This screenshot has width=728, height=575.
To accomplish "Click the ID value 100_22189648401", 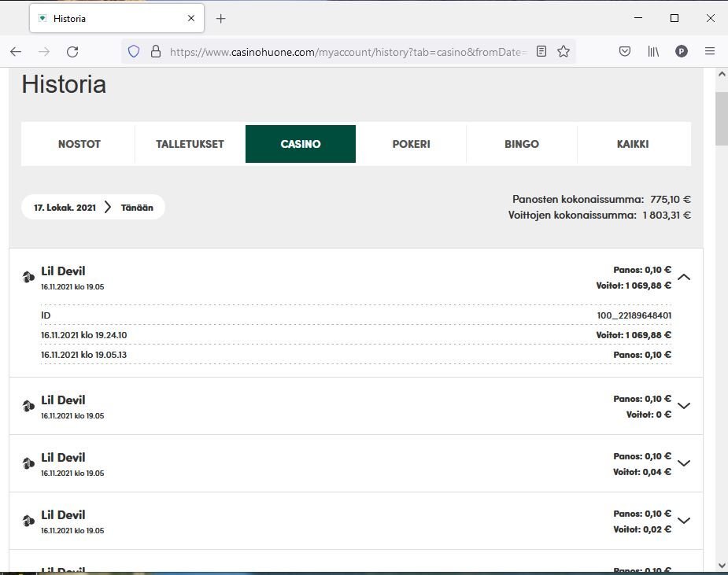I will click(x=634, y=315).
